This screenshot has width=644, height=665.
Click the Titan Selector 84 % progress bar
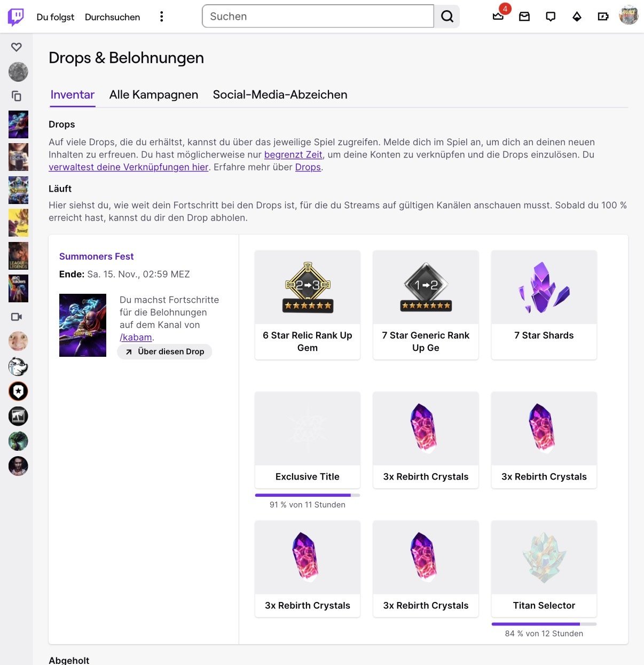[x=544, y=624]
